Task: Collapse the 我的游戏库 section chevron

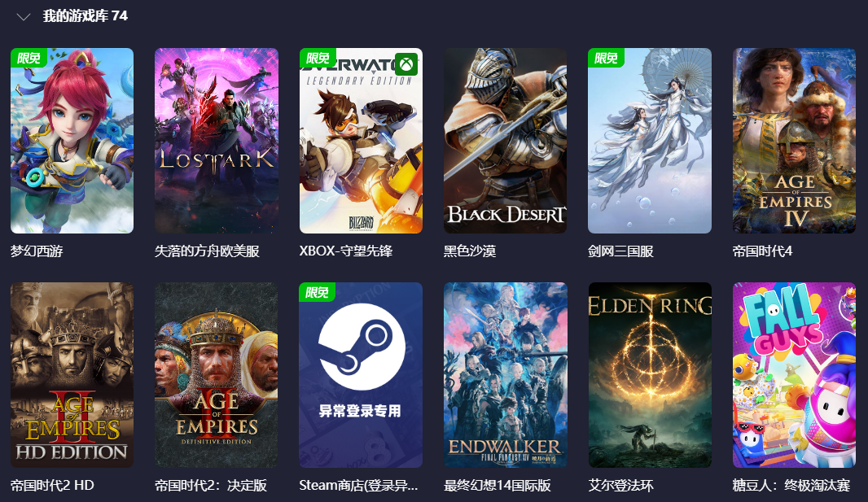Action: pos(24,17)
